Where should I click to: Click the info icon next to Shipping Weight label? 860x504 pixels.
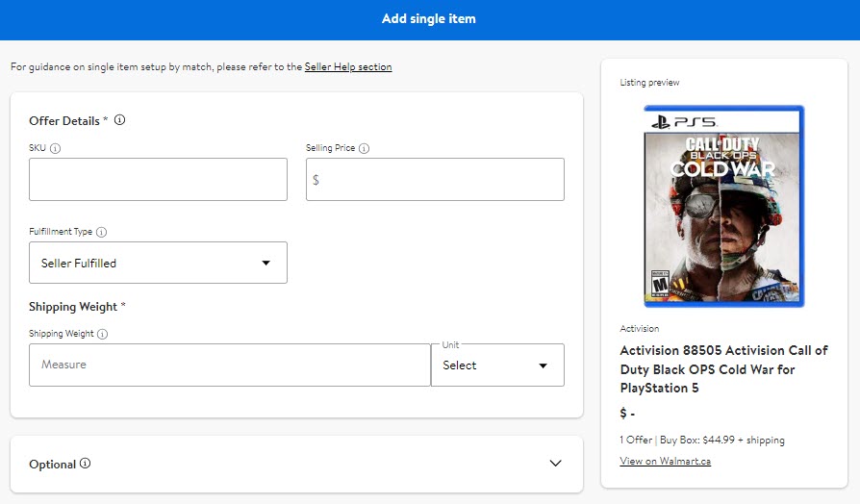point(103,334)
